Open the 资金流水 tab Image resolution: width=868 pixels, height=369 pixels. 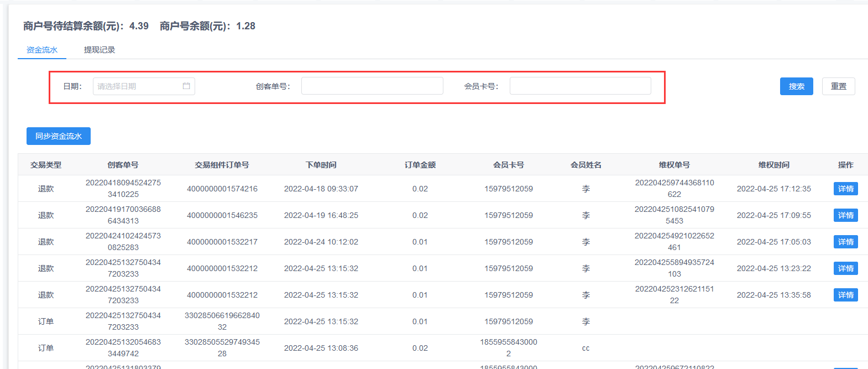point(42,50)
